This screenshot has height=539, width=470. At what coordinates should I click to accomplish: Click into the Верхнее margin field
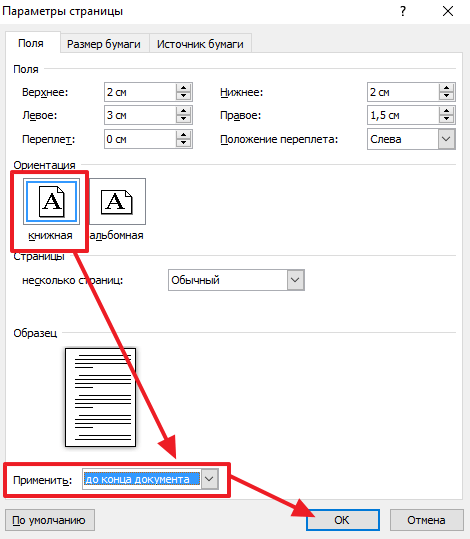[x=140, y=92]
